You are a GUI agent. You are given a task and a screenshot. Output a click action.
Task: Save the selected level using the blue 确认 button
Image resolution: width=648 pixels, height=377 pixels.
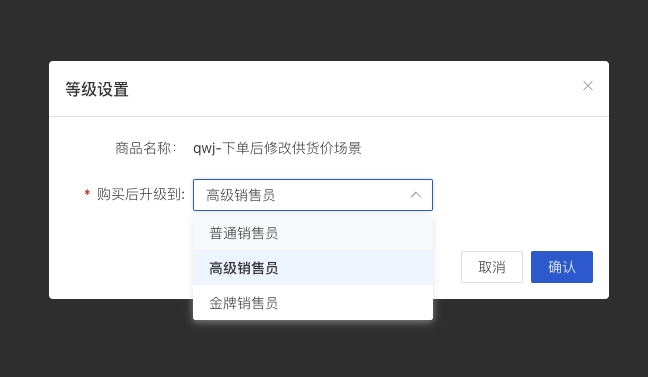pyautogui.click(x=562, y=267)
